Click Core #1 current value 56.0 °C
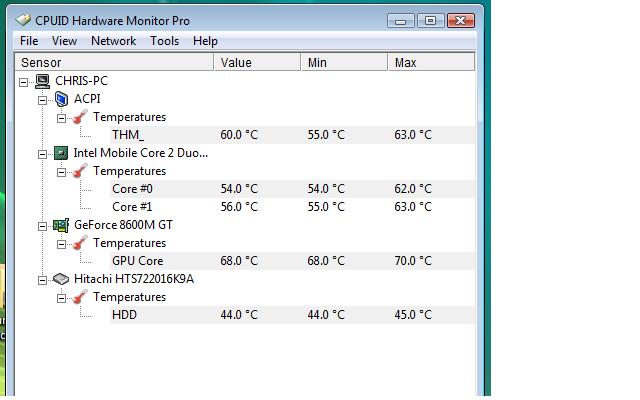Image resolution: width=640 pixels, height=400 pixels. point(239,207)
